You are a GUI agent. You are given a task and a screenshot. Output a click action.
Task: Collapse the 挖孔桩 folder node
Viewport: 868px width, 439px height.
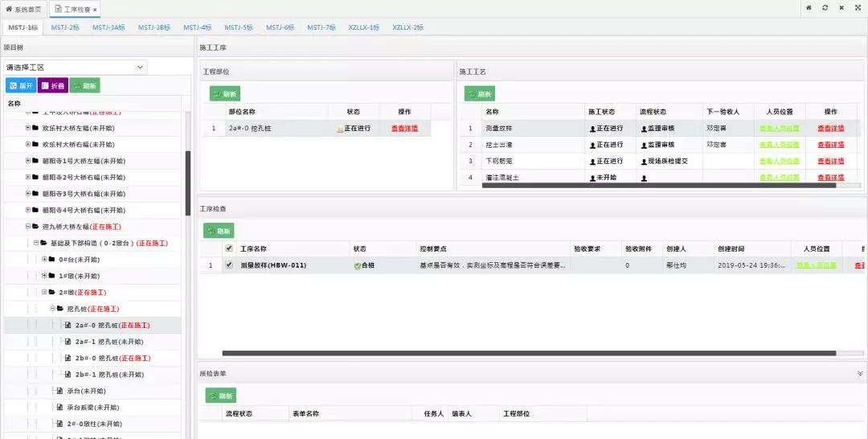click(52, 309)
